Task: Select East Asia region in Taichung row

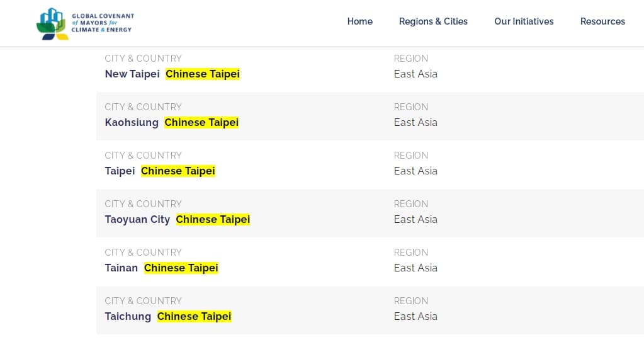Action: coord(415,316)
